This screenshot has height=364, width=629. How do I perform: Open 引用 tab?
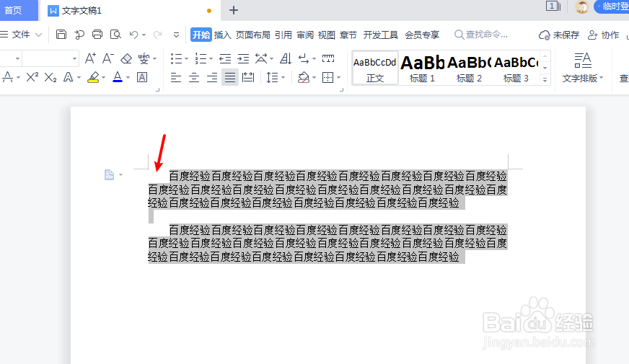pyautogui.click(x=283, y=35)
